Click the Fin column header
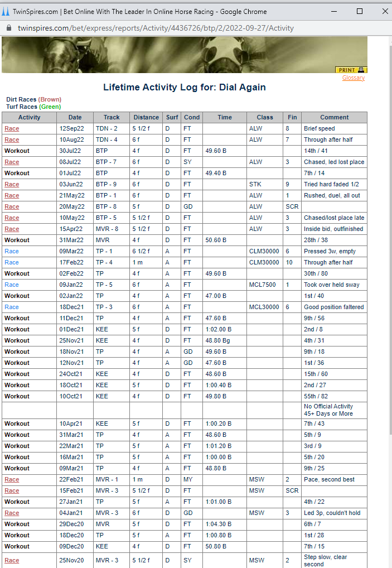Screen dimensions: 392x568 pyautogui.click(x=292, y=117)
